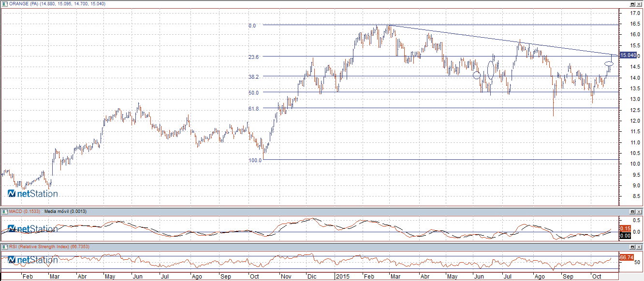Click the 66.74 RSI value marker
The width and height of the screenshot is (644, 281).
point(626,258)
